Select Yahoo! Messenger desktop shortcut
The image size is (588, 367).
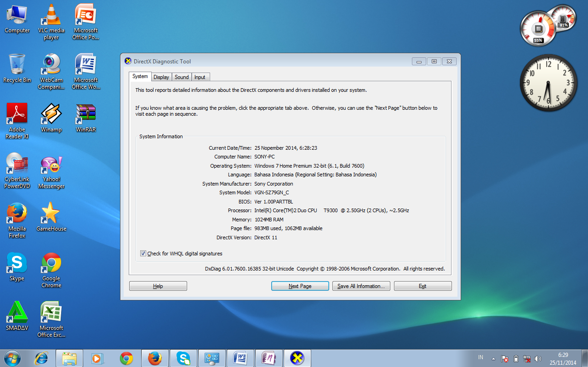pos(51,171)
